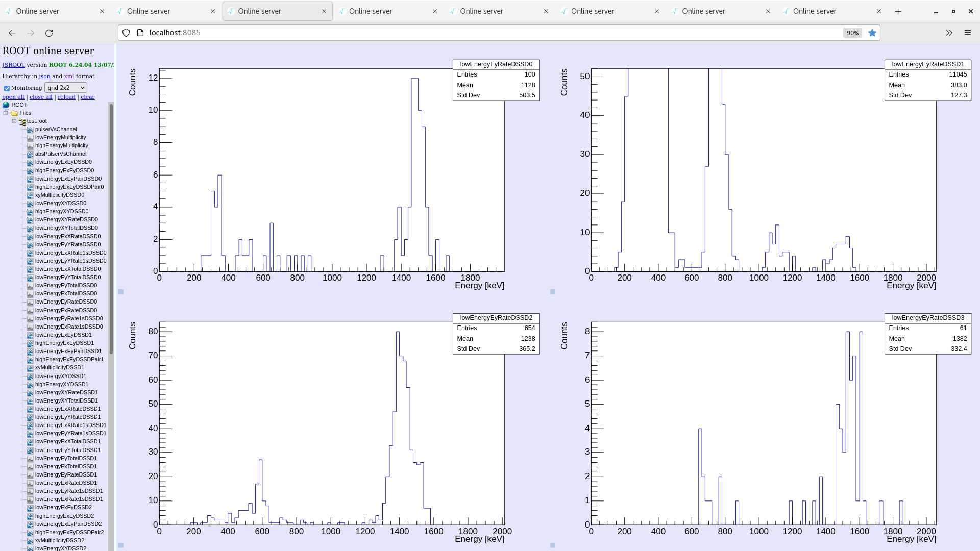Click the icon beside lowEnergyEyRateDSSD0
Image resolution: width=980 pixels, height=551 pixels.
point(30,302)
